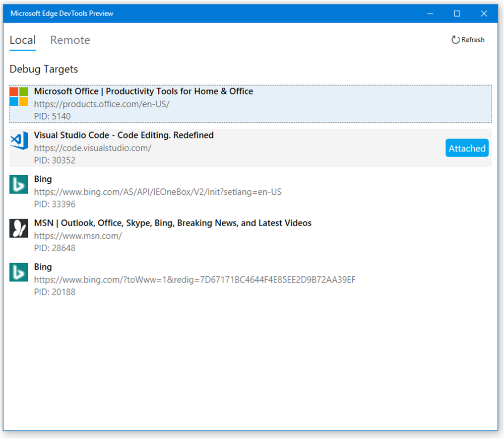
Task: Click the www.msn.com URL
Action: 78,236
